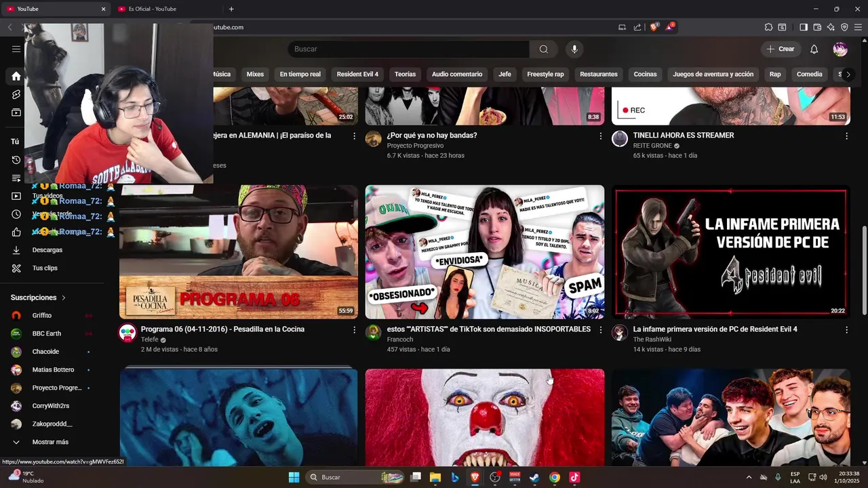This screenshot has width=868, height=488.
Task: Open The RashWiki channel link
Action: (652, 340)
